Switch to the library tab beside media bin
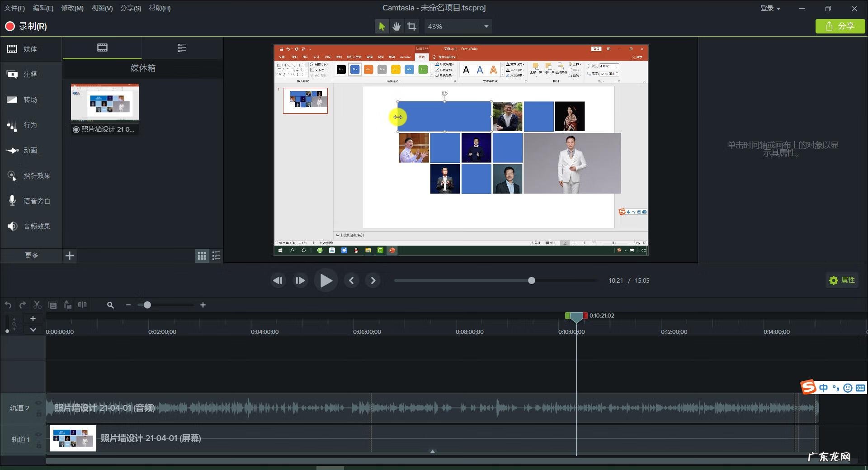The width and height of the screenshot is (868, 470). coord(182,48)
